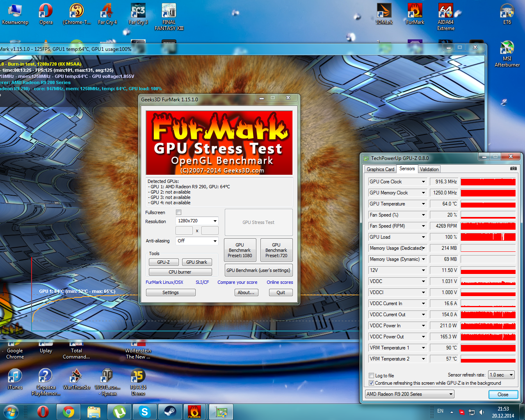Click the iTunes desktop icon

15,379
